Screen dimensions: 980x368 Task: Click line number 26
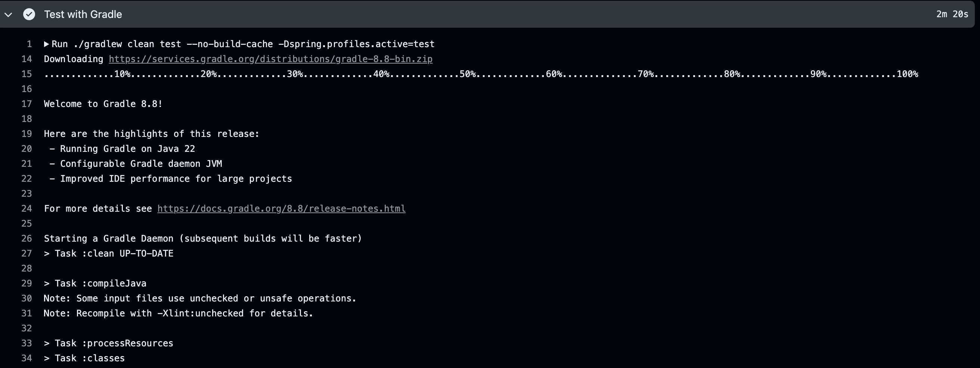tap(27, 239)
